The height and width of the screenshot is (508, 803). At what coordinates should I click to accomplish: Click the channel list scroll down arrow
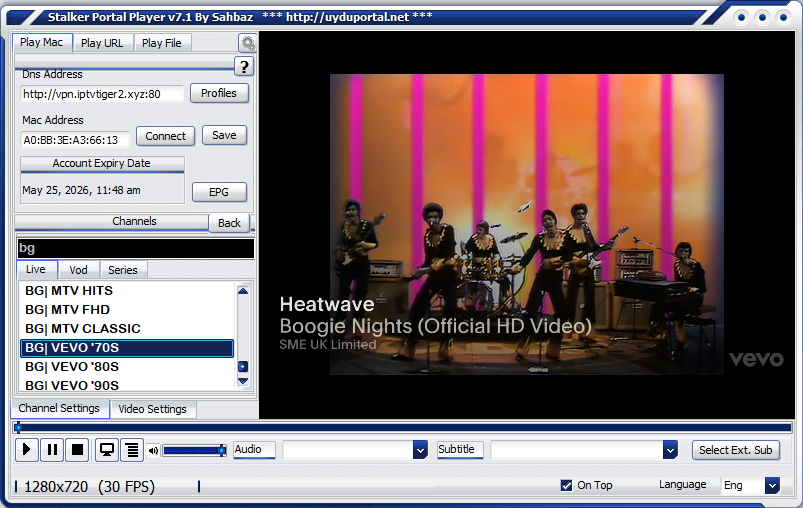pyautogui.click(x=243, y=381)
